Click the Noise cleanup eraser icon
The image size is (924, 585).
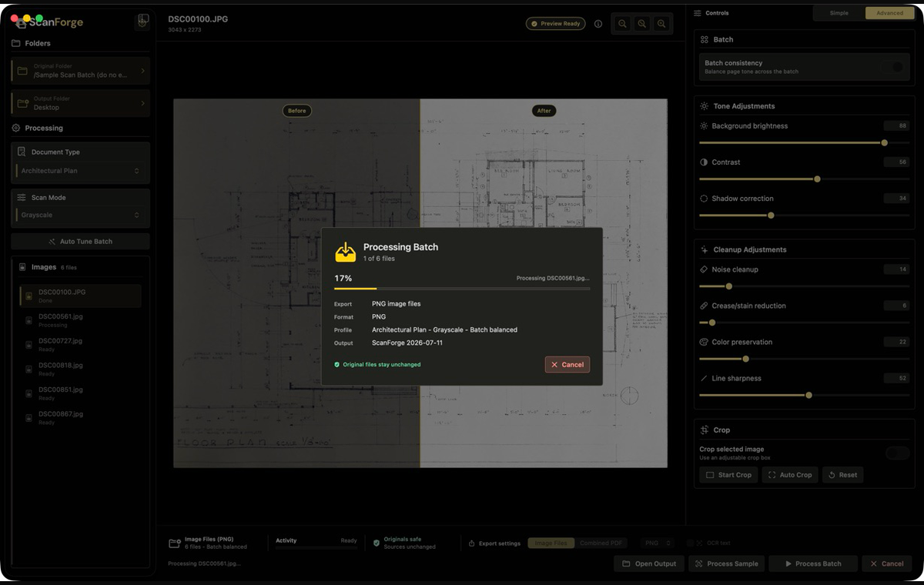(704, 269)
